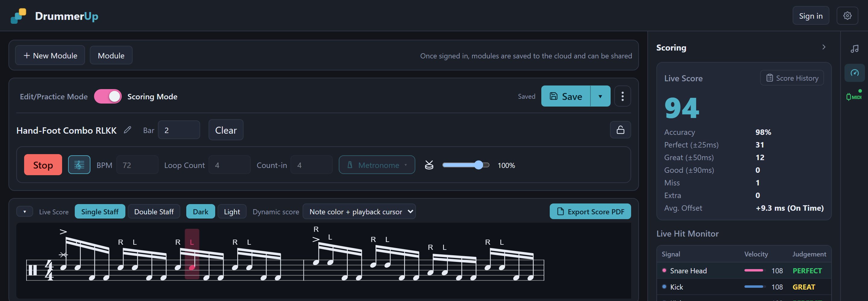Save the current module
Image resolution: width=868 pixels, height=301 pixels.
coord(566,96)
